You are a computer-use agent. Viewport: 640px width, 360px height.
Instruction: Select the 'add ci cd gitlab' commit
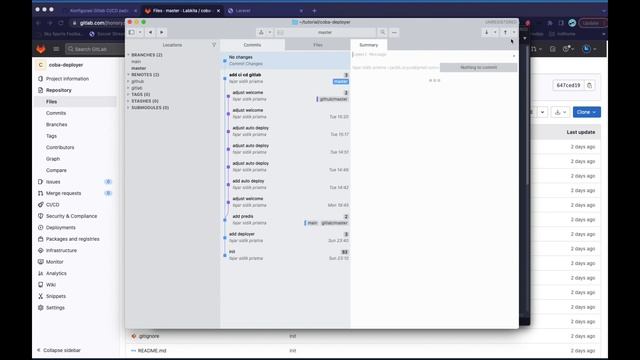click(285, 78)
